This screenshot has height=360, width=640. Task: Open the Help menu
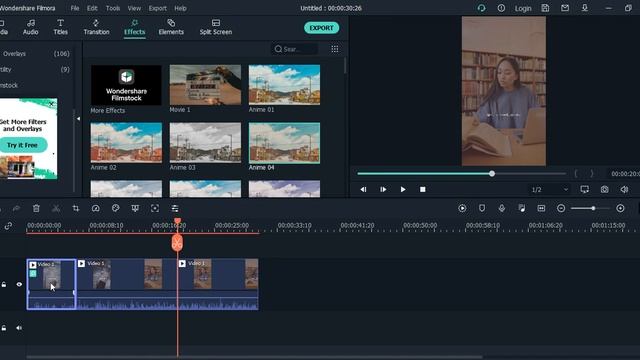[x=180, y=8]
